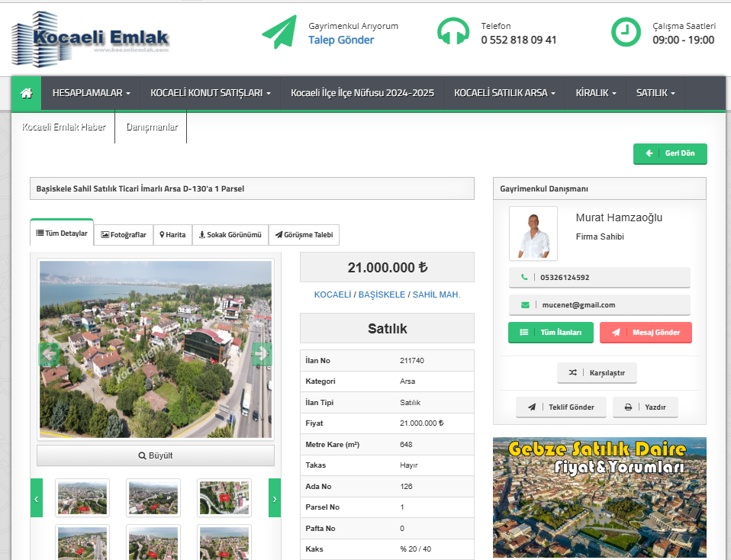Expand the KİRALIK menu
731x560 pixels.
tap(595, 93)
